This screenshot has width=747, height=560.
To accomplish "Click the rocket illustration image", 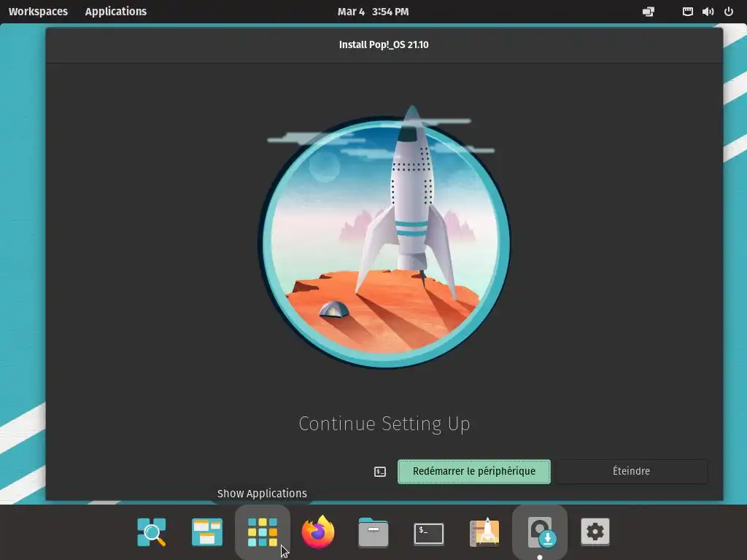I will tap(384, 237).
